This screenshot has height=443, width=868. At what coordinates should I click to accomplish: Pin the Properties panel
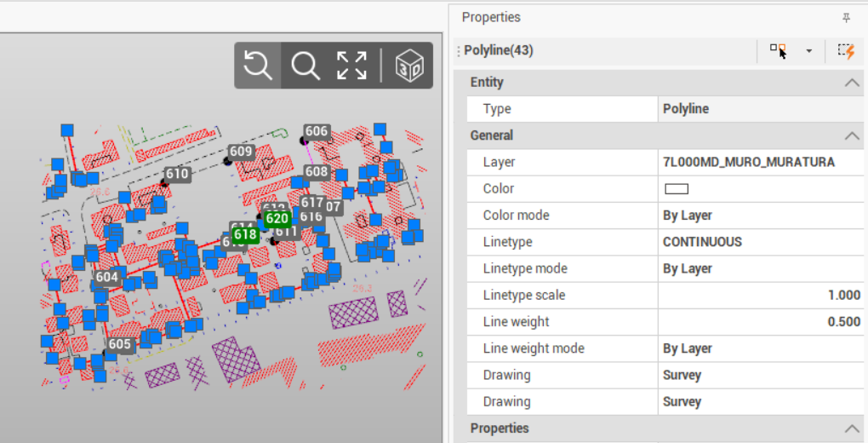(846, 18)
